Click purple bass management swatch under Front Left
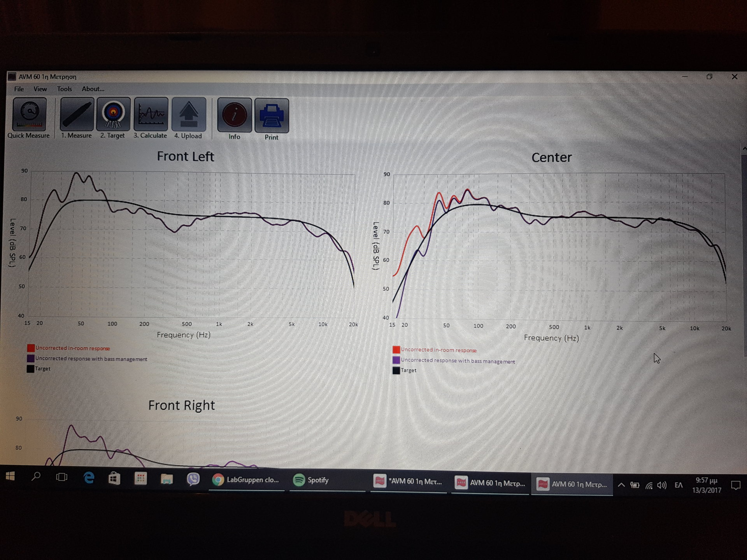 [x=30, y=358]
